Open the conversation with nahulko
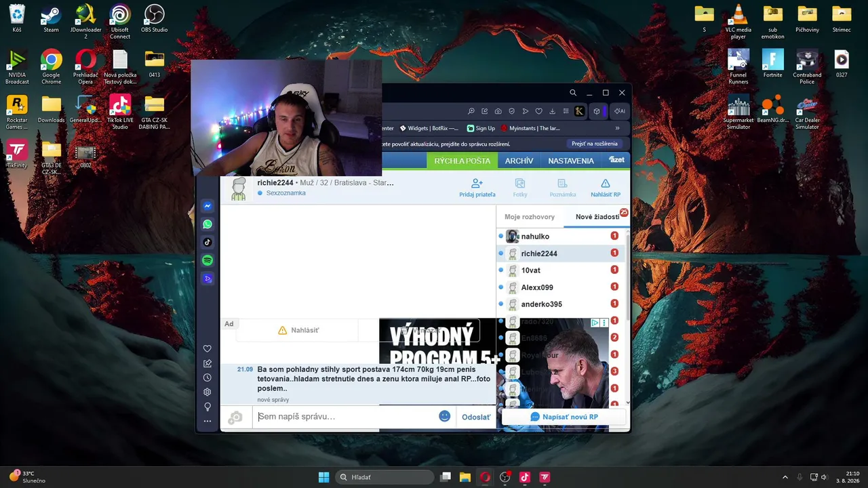Viewport: 868px width, 488px height. click(561, 237)
